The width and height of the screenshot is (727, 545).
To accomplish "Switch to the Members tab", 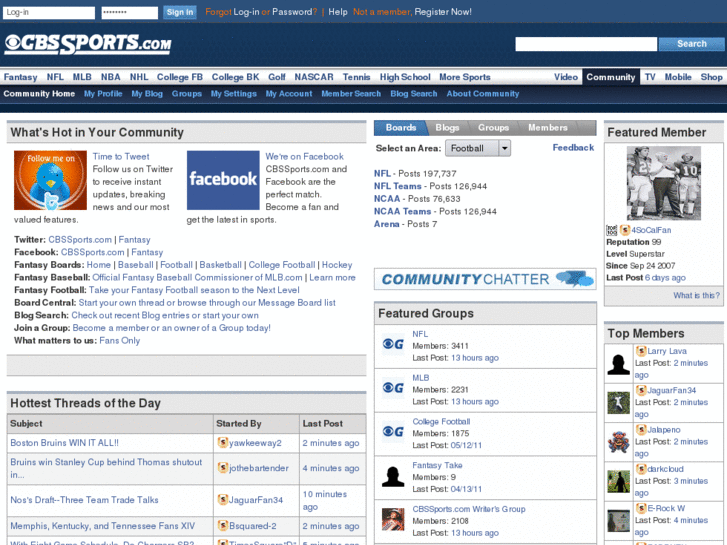I will [x=548, y=128].
